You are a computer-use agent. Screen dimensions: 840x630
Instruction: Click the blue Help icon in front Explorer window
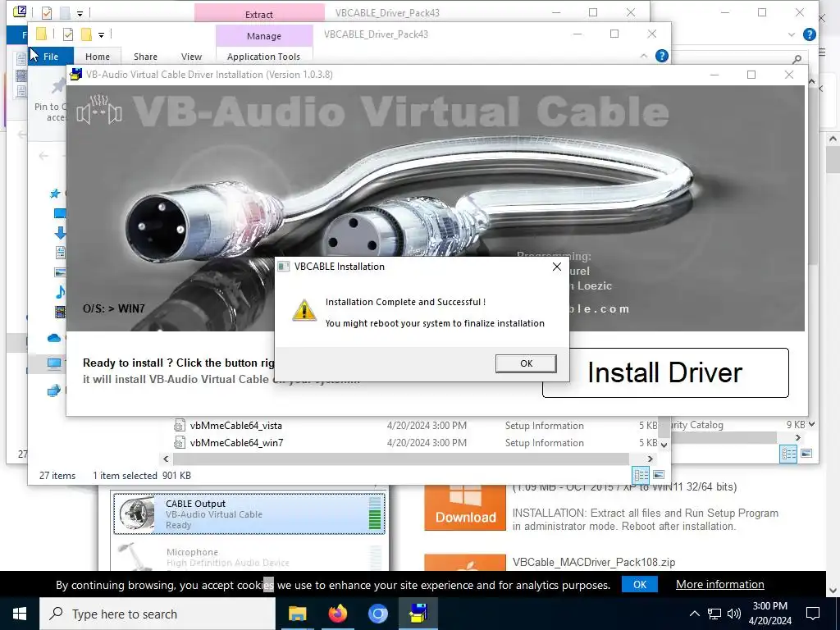tap(662, 56)
